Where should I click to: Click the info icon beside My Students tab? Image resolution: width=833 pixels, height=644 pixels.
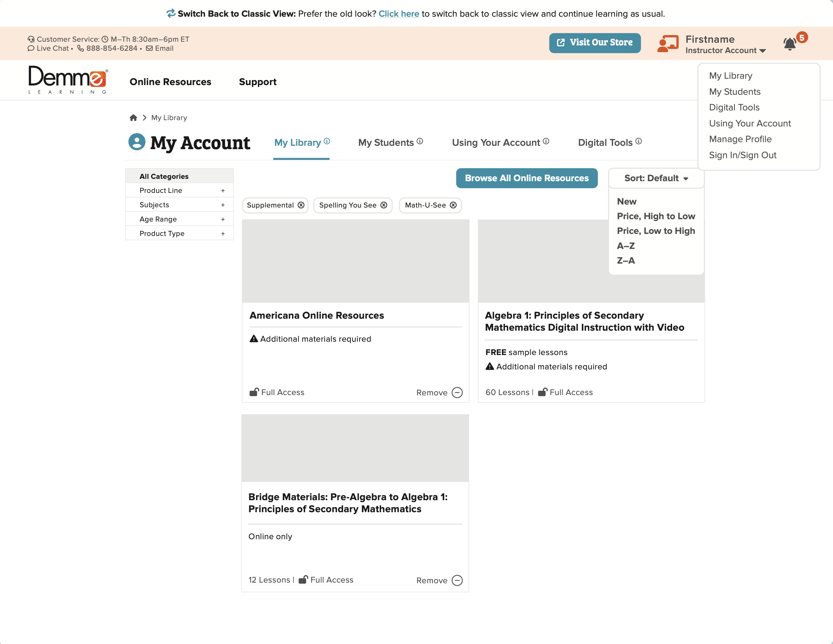pos(420,141)
